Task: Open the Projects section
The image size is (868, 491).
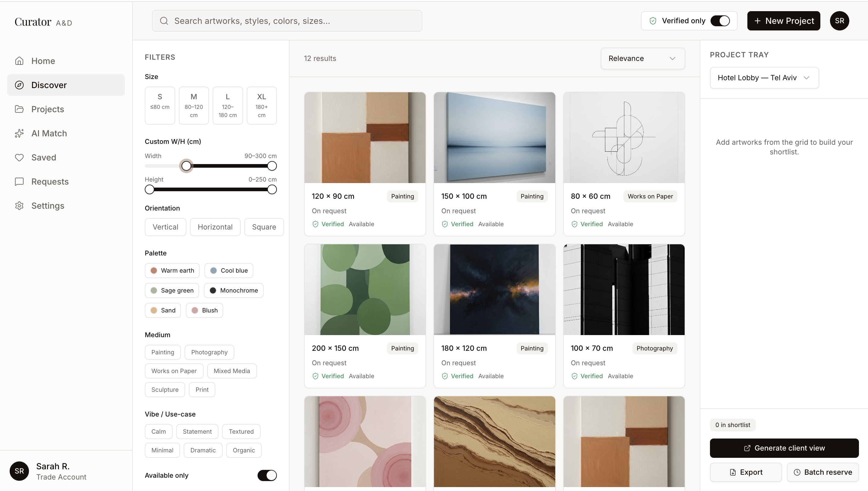Action: coord(66,109)
